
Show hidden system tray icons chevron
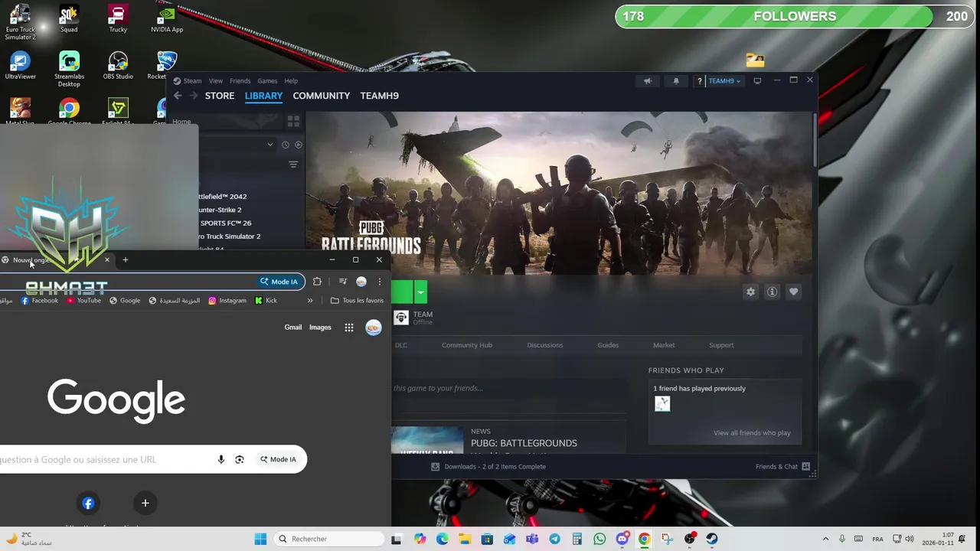(x=825, y=539)
